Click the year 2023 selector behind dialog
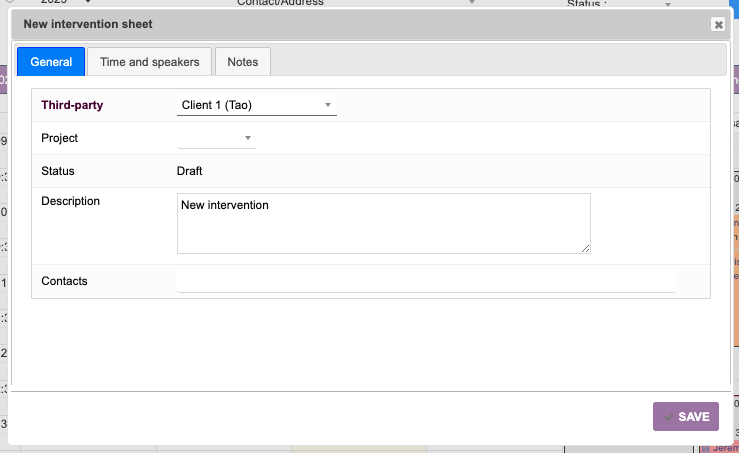739x453 pixels. pos(60,3)
